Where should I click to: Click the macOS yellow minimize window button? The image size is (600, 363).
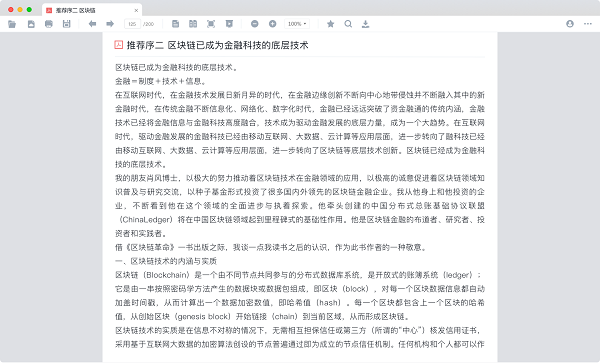[x=20, y=10]
